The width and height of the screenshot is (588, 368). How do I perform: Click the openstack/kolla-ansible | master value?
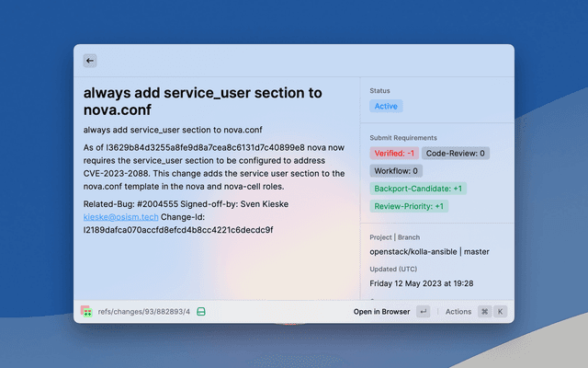coord(429,251)
